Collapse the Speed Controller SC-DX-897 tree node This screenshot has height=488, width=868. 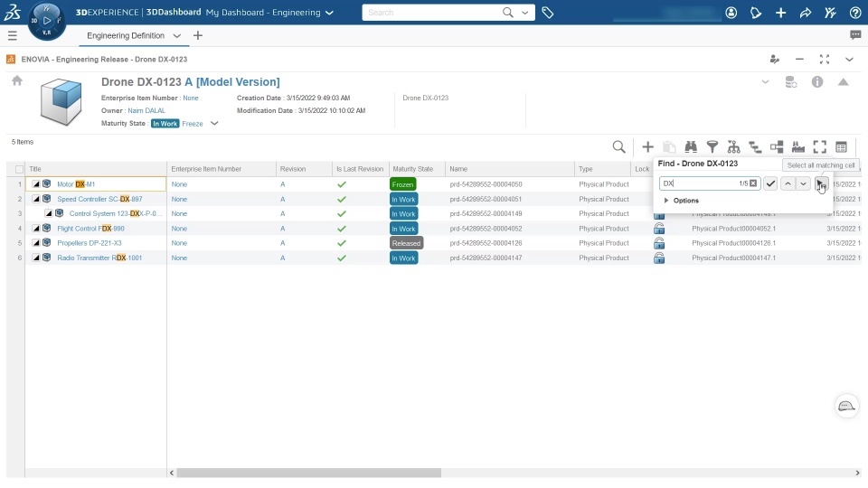pos(36,199)
